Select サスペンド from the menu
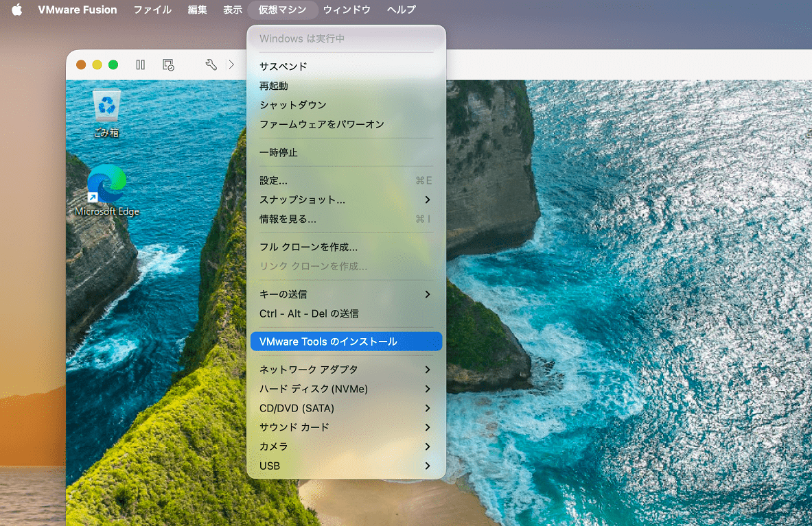Screen dimensions: 812x526 346,67
